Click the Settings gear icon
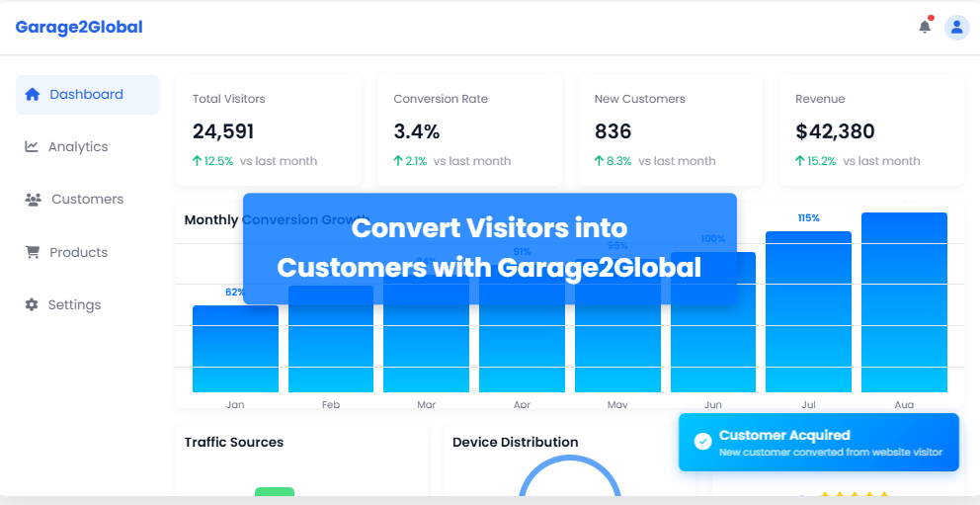This screenshot has width=980, height=505. [32, 304]
